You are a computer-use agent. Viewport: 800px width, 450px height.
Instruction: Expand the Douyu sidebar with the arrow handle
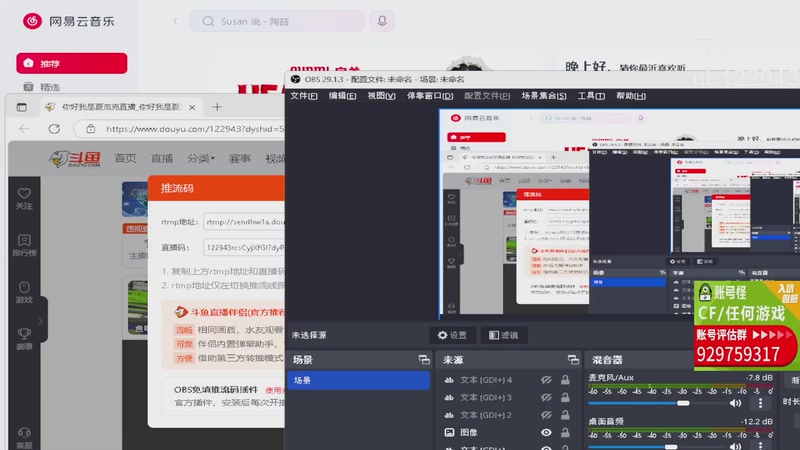point(41,321)
